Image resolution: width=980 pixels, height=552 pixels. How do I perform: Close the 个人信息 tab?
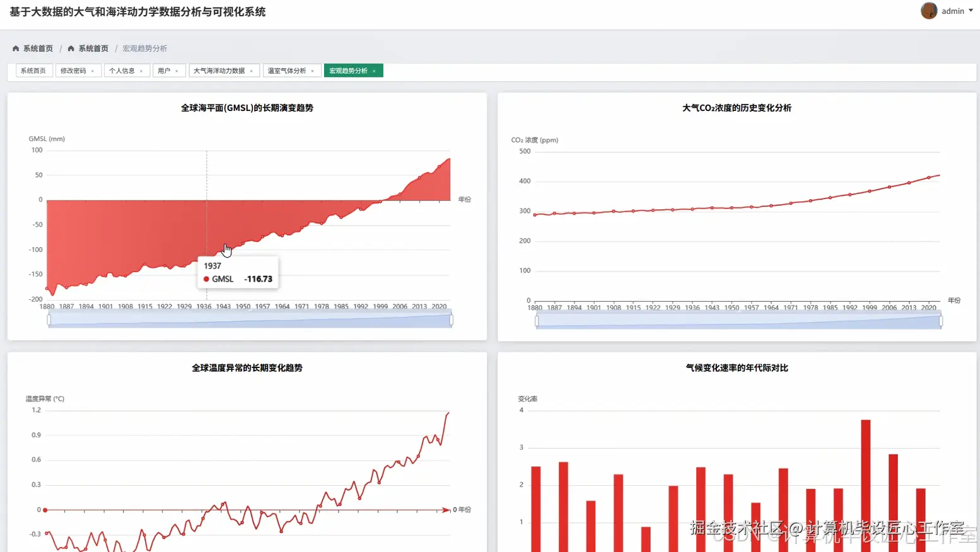(141, 71)
